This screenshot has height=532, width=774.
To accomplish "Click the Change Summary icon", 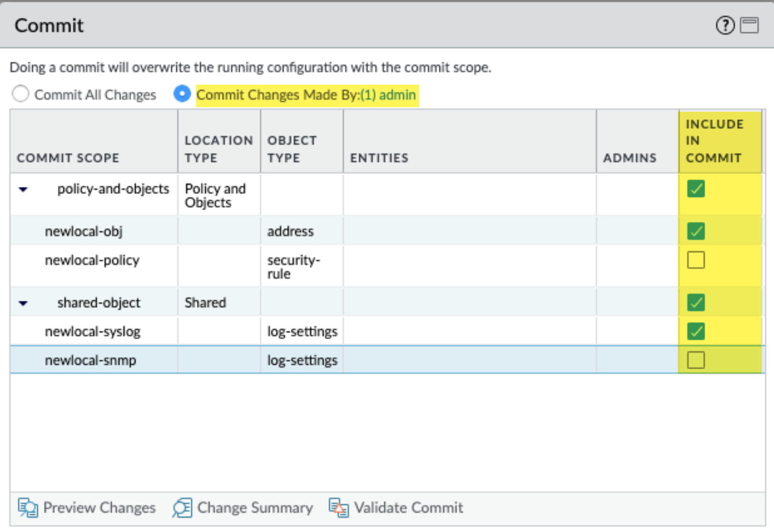I will pos(182,507).
